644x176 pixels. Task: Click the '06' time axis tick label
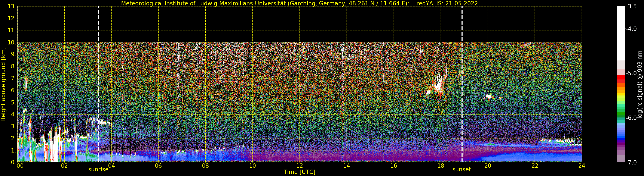(x=159, y=166)
